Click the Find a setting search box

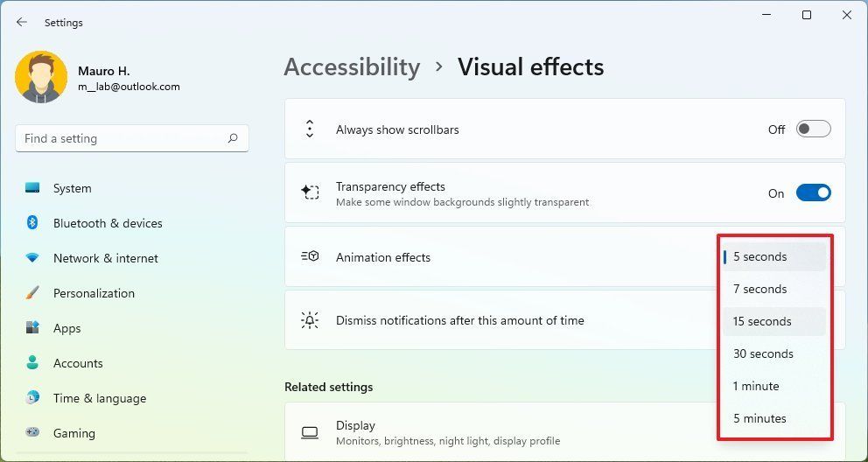[x=122, y=138]
